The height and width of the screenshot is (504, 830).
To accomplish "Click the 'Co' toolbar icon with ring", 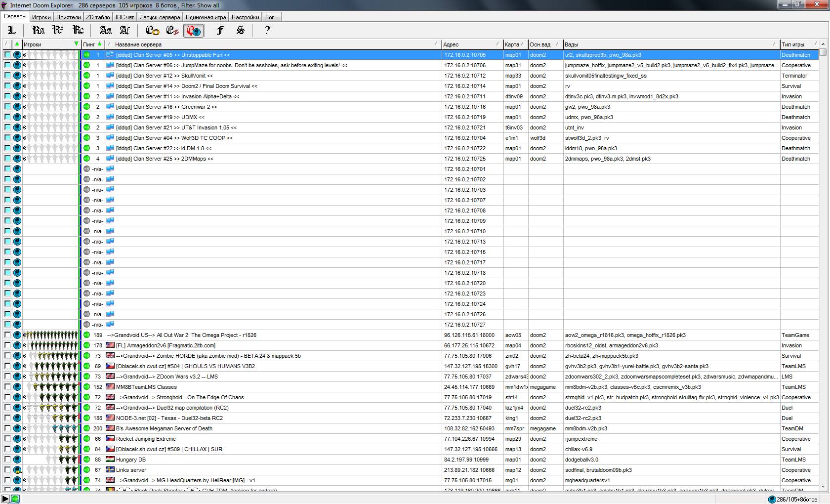I will click(x=152, y=31).
